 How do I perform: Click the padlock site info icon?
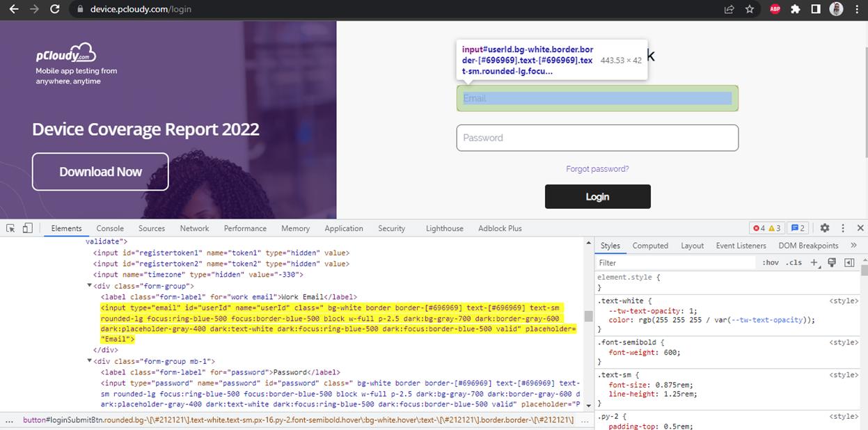[x=79, y=9]
